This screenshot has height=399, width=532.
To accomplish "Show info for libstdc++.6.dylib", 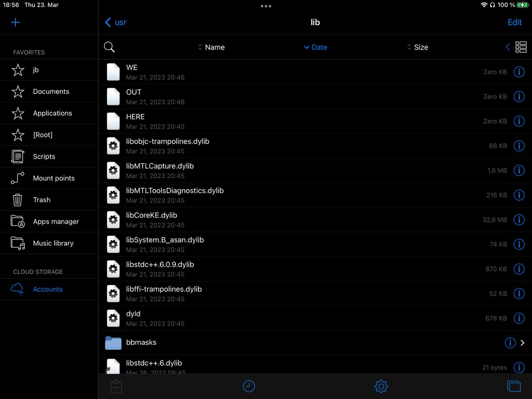I will click(x=519, y=367).
